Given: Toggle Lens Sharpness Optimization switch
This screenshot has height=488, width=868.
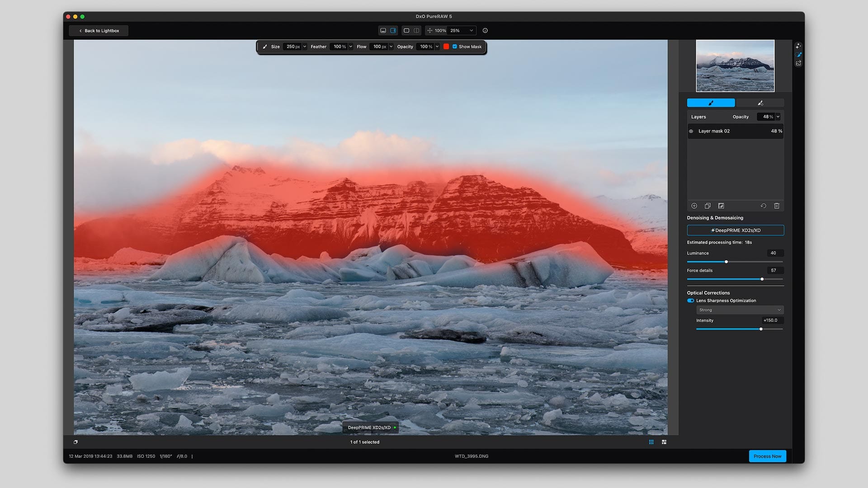Looking at the screenshot, I should [690, 300].
